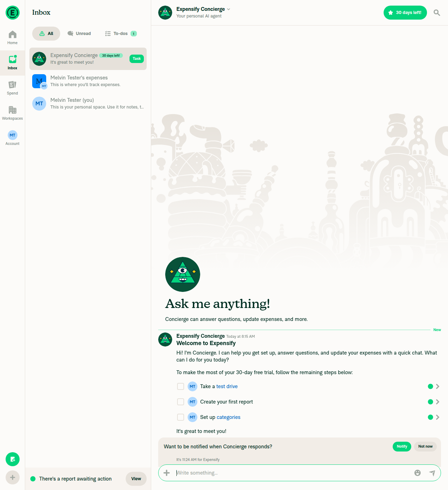Expand the Take a test drive task arrow
Screen dimensions: 448x490
437,386
